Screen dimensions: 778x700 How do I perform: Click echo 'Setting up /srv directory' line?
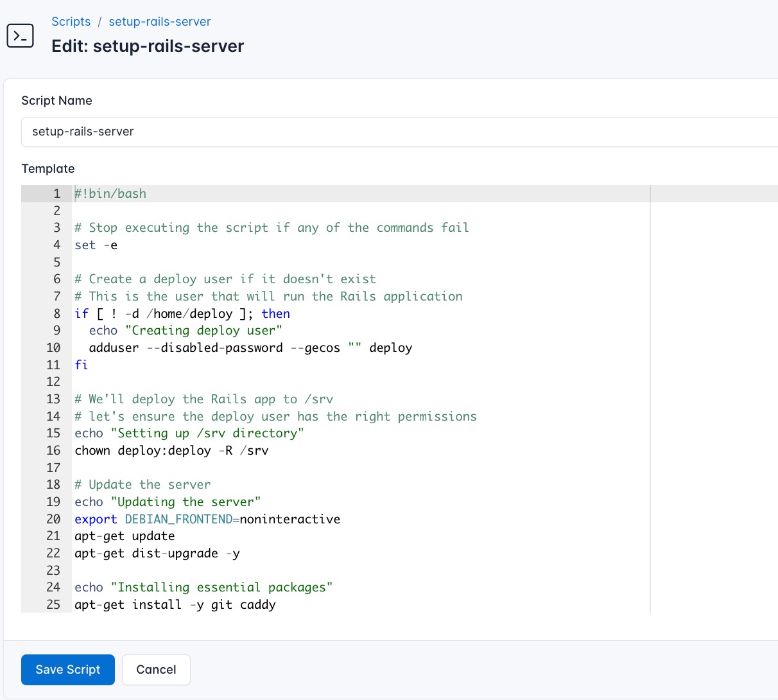pyautogui.click(x=189, y=433)
